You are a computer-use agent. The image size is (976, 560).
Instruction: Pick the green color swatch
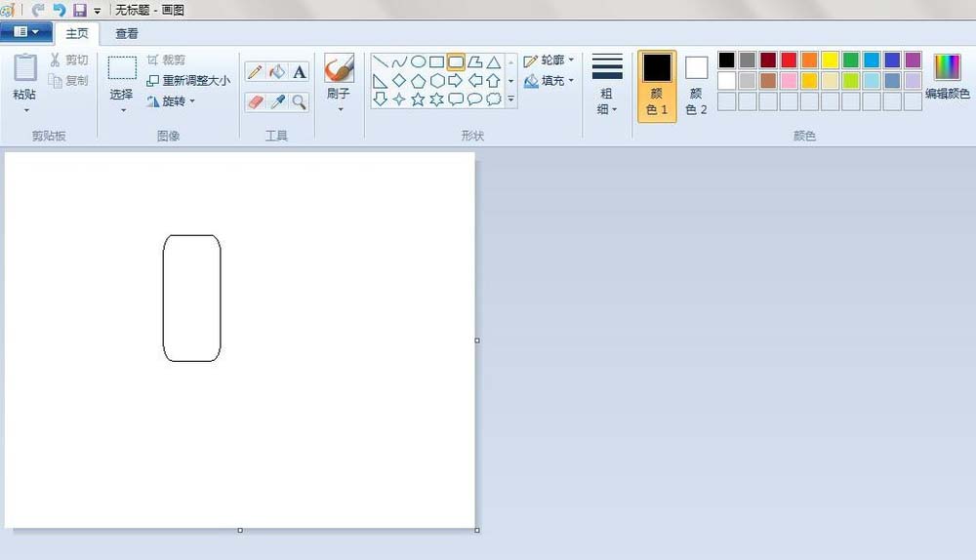coord(851,60)
